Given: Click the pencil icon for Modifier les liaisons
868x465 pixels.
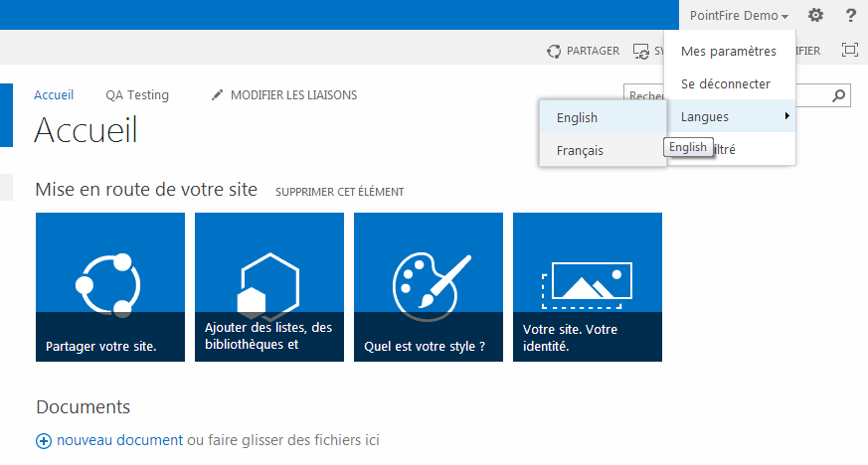Looking at the screenshot, I should pos(218,95).
